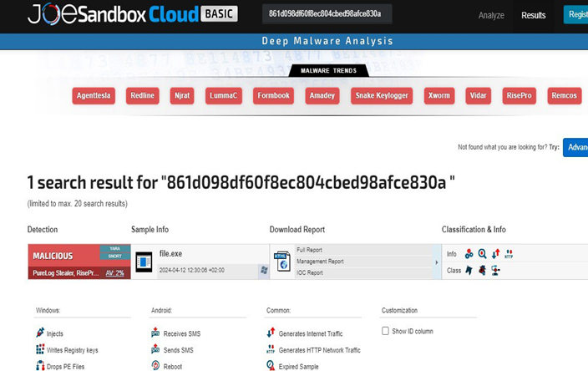Open the HTML report file icon

click(282, 261)
